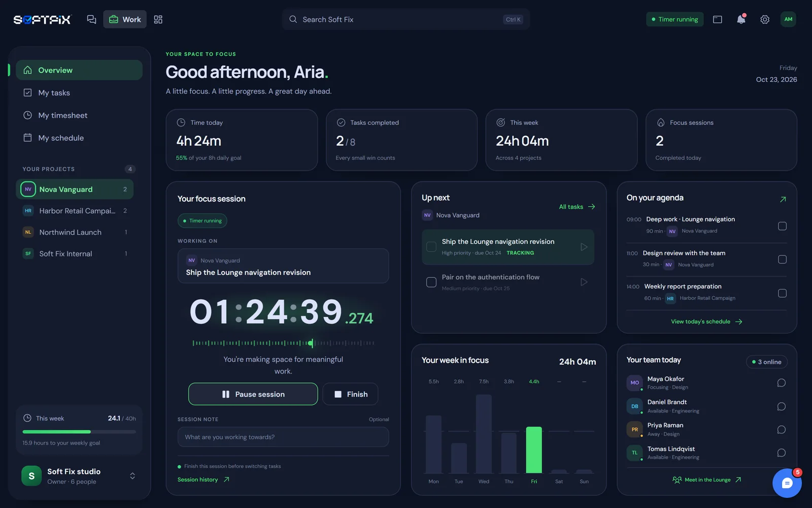Expand the Soft Fix studio workspace switcher
812x508 pixels.
tap(132, 476)
